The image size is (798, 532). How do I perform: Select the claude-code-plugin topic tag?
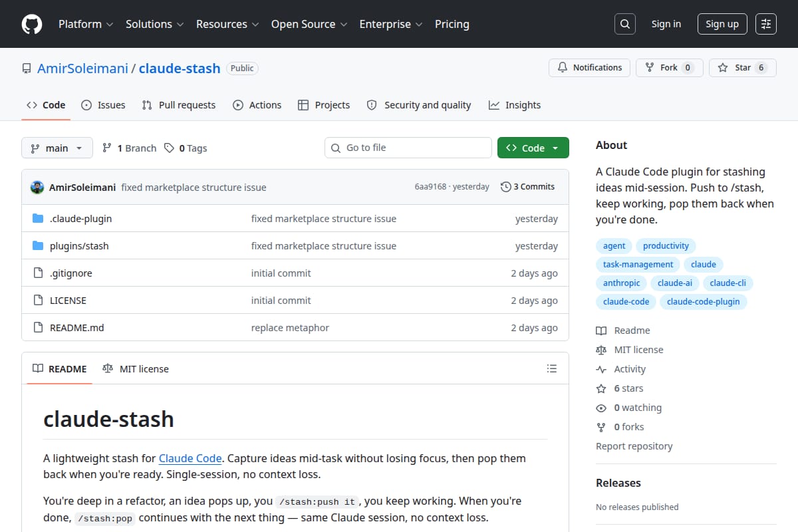(704, 301)
